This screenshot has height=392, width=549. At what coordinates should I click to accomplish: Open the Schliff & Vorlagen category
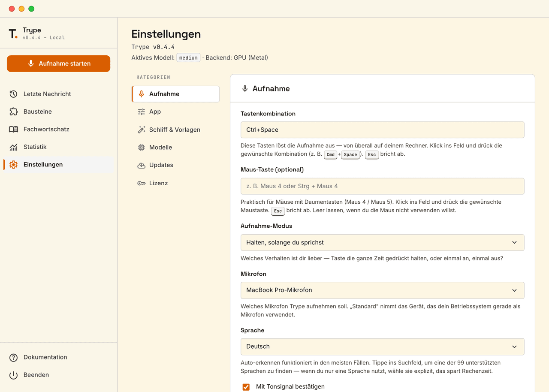pos(175,130)
